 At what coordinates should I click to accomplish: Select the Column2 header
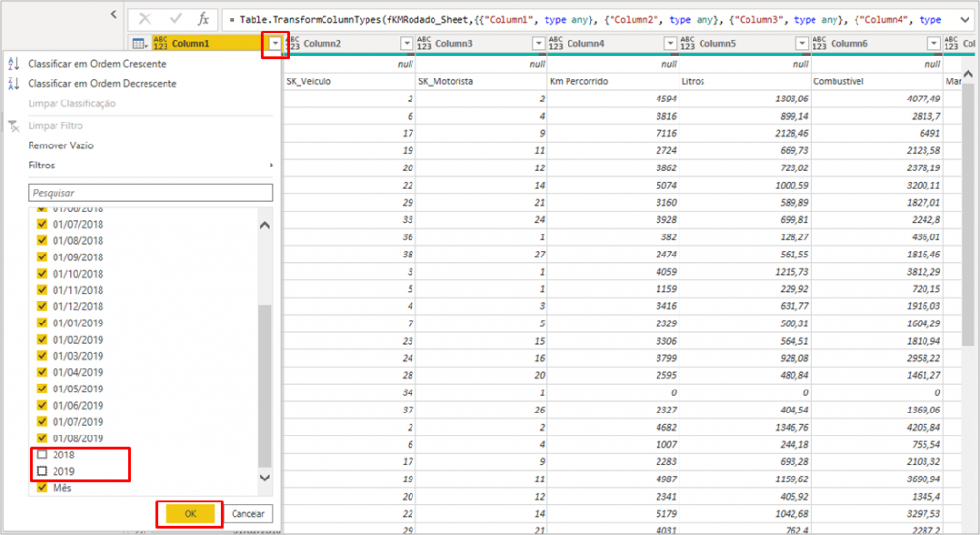(x=349, y=43)
